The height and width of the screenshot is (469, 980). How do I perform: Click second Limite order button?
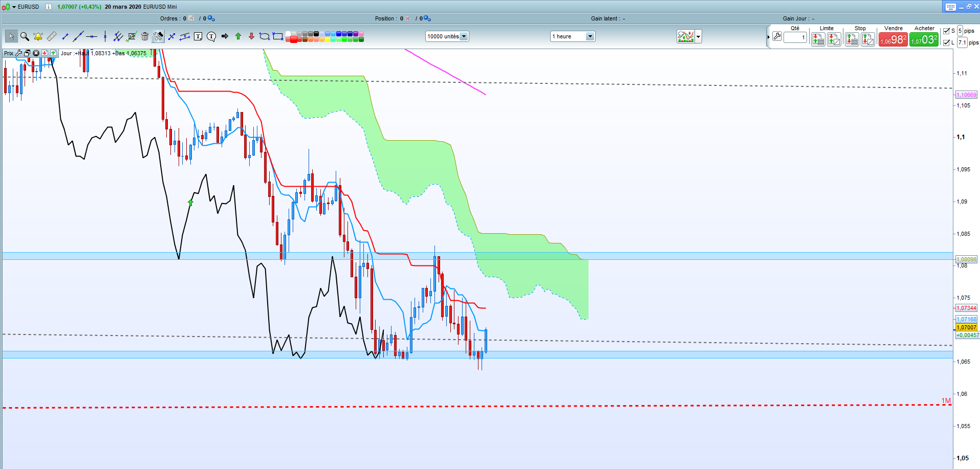(834, 39)
